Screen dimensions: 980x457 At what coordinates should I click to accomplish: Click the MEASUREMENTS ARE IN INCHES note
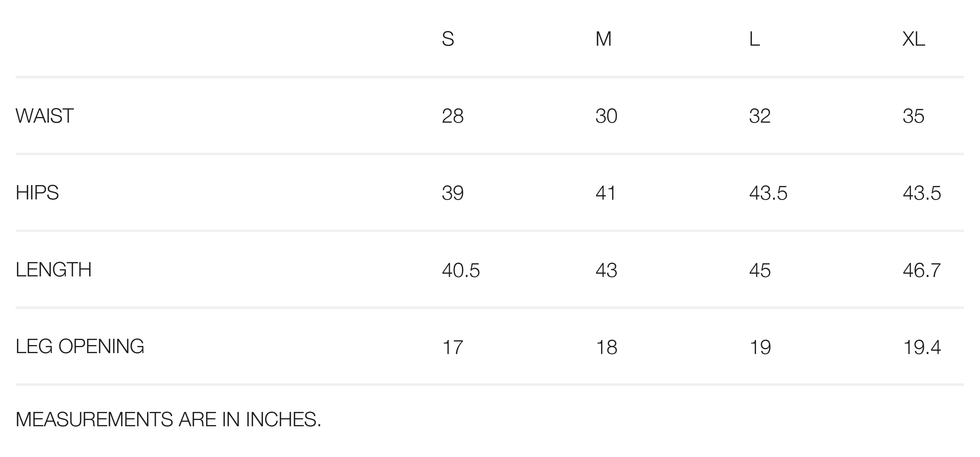(x=169, y=420)
